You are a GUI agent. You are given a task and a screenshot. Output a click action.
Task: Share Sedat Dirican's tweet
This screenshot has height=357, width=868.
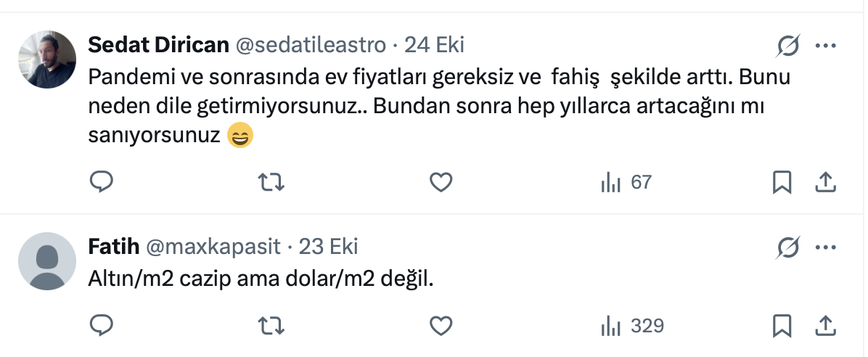coord(826,182)
